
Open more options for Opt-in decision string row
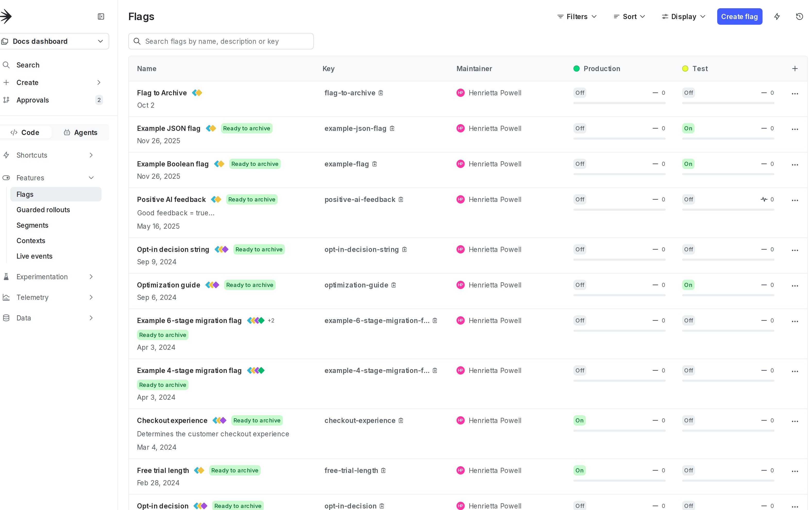pyautogui.click(x=795, y=250)
